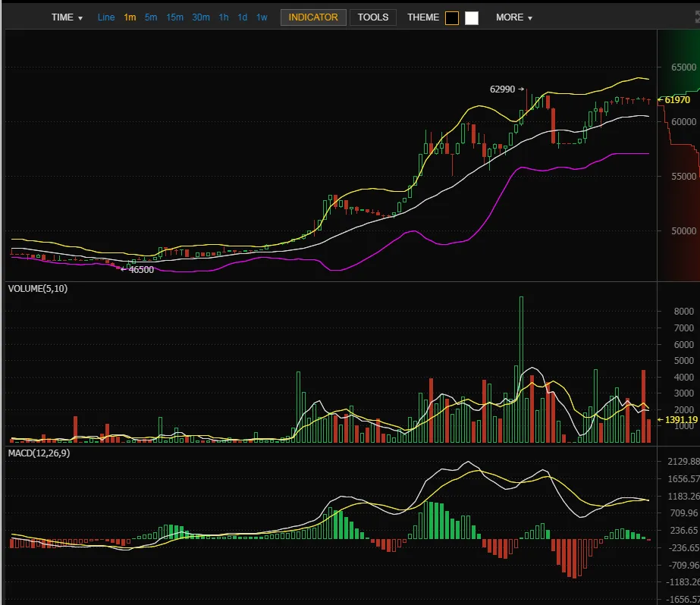Image resolution: width=700 pixels, height=605 pixels.
Task: Pick the dark theme swatch
Action: (x=452, y=18)
